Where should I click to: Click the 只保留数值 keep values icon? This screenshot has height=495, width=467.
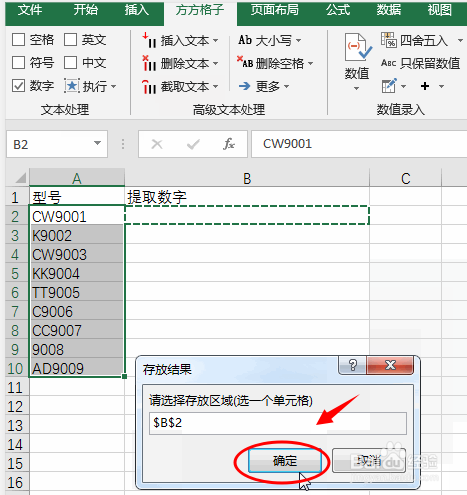pos(389,63)
